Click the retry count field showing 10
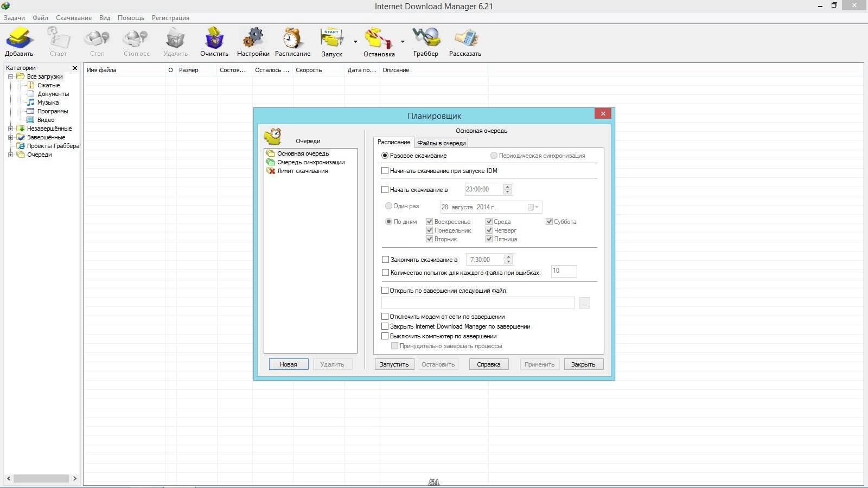Screen dimensions: 868x488 [x=564, y=271]
